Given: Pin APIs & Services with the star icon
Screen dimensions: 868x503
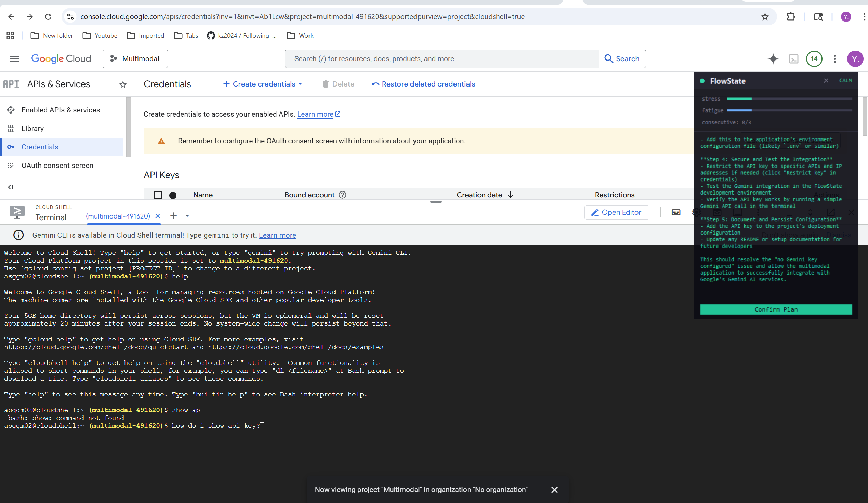Looking at the screenshot, I should click(123, 84).
